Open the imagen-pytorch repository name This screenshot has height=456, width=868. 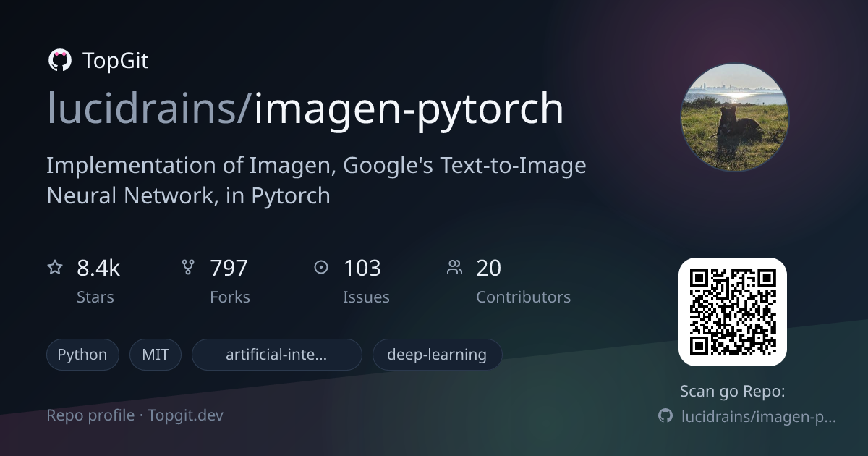coord(409,110)
